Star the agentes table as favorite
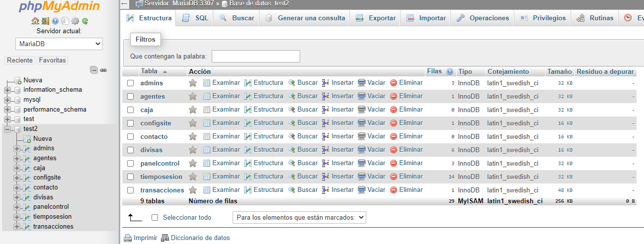The width and height of the screenshot is (644, 244). [193, 96]
